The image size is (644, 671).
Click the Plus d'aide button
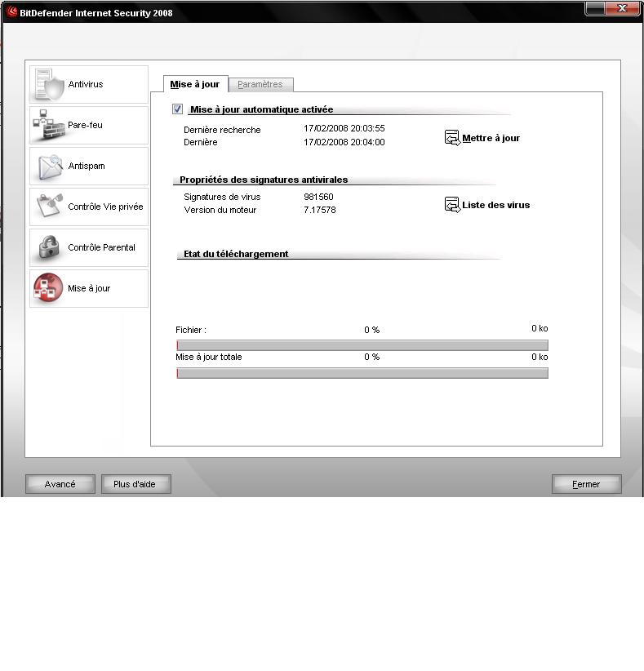coord(136,484)
